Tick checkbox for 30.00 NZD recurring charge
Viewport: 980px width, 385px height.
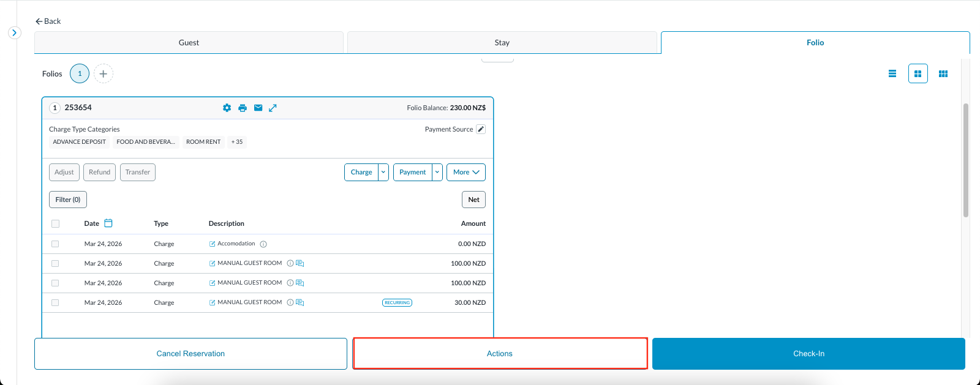[x=55, y=302]
